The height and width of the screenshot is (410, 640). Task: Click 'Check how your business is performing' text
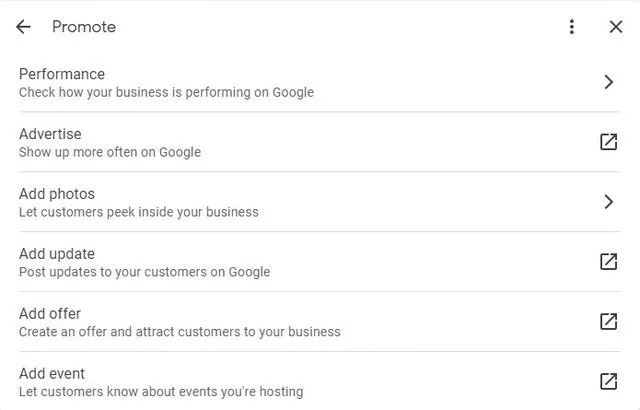[135, 93]
